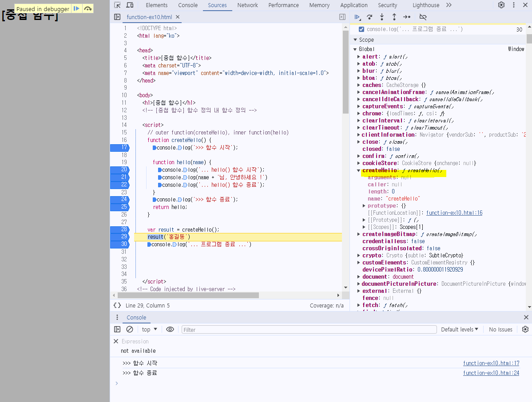Toggle breakpoint on line 20

tap(120, 169)
